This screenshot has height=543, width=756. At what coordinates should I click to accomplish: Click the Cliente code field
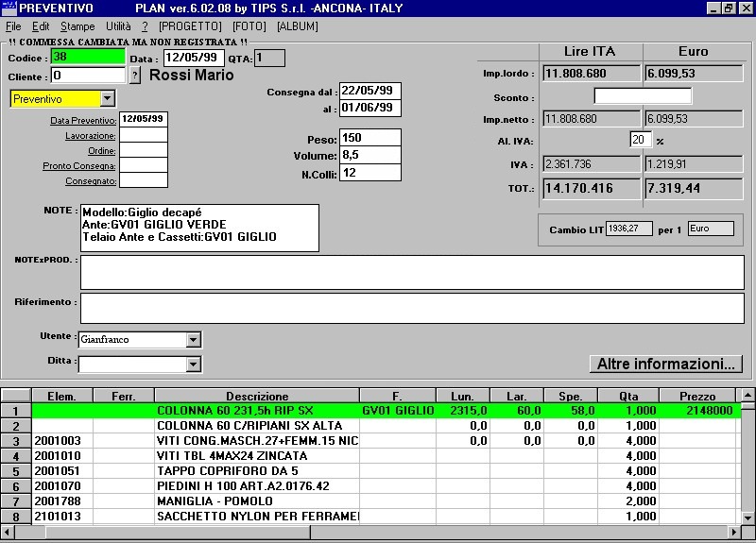88,76
